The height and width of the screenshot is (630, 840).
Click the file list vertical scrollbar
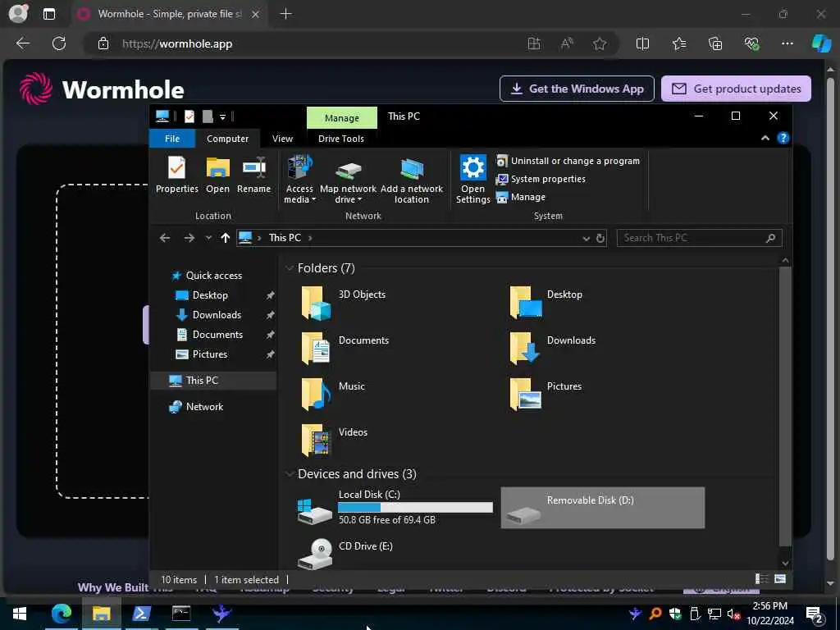(x=785, y=407)
